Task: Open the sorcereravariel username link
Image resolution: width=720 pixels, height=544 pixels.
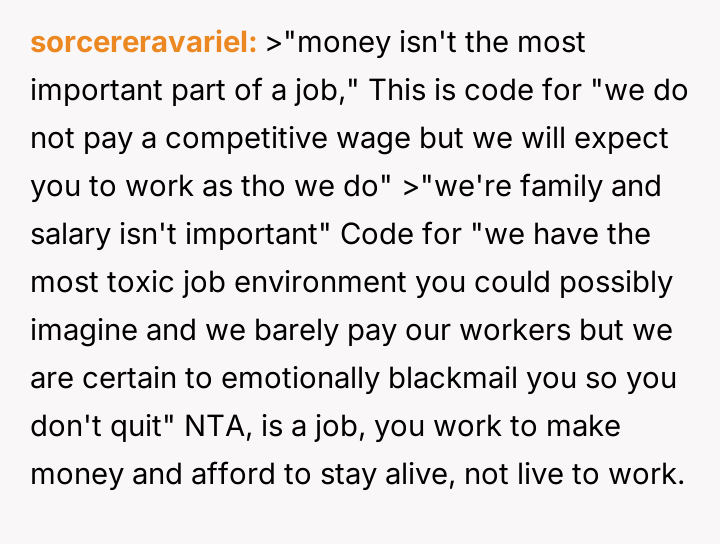Action: point(144,43)
